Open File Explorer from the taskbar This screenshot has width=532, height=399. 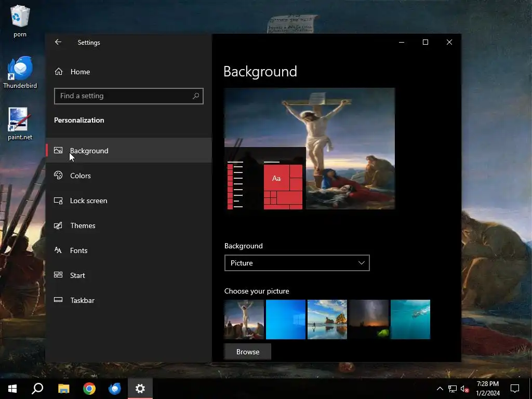point(63,389)
